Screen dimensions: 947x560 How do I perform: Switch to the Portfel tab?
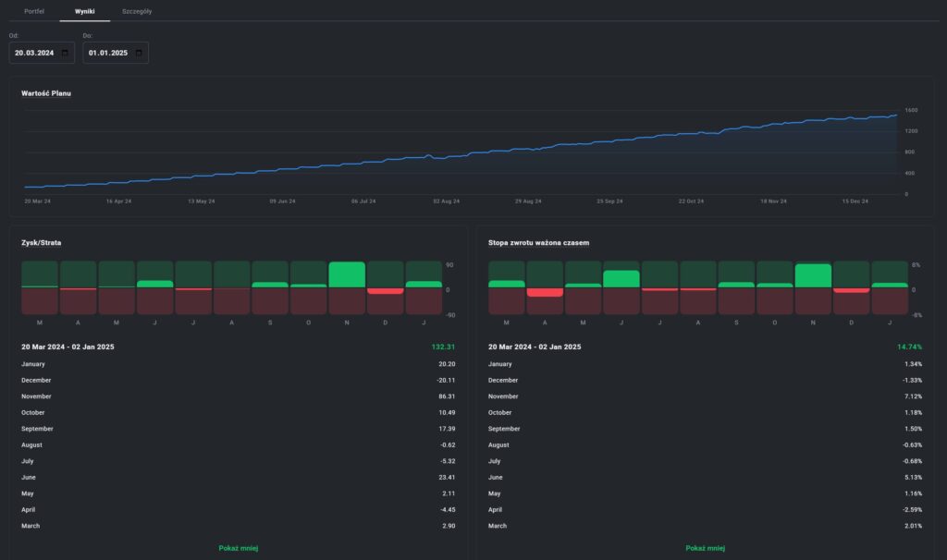(34, 10)
